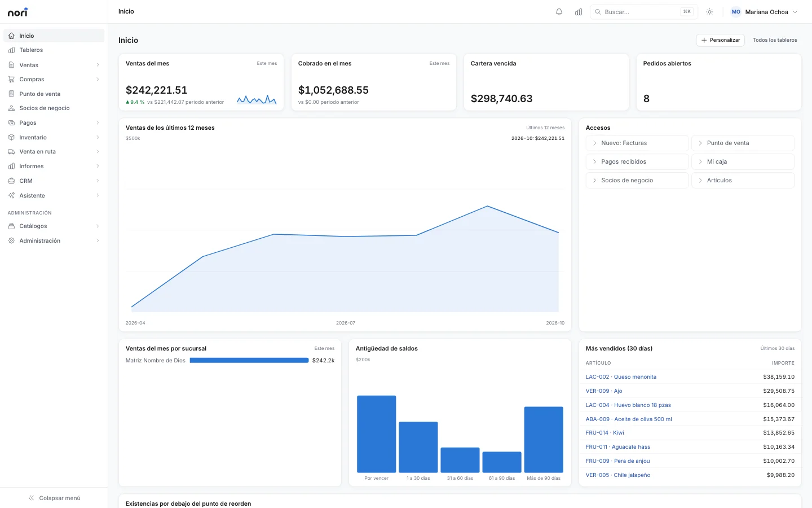
Task: Expand the Informes submenu chevron
Action: click(x=98, y=167)
